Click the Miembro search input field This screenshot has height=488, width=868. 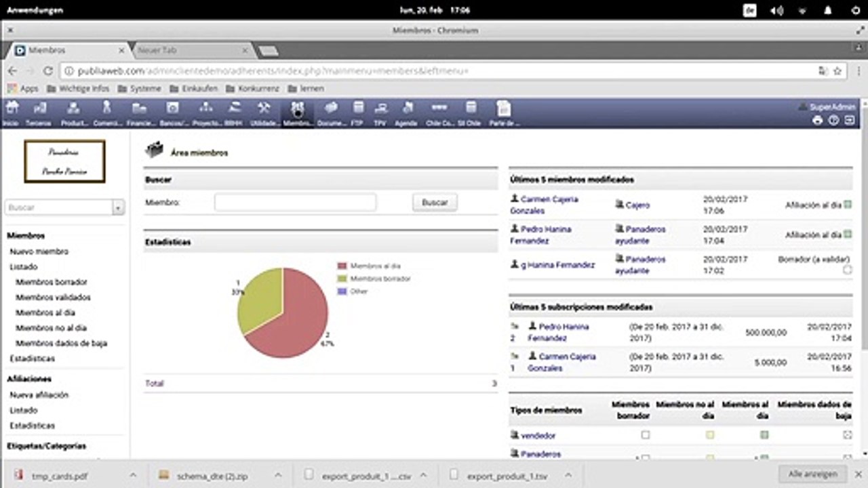[x=295, y=202]
